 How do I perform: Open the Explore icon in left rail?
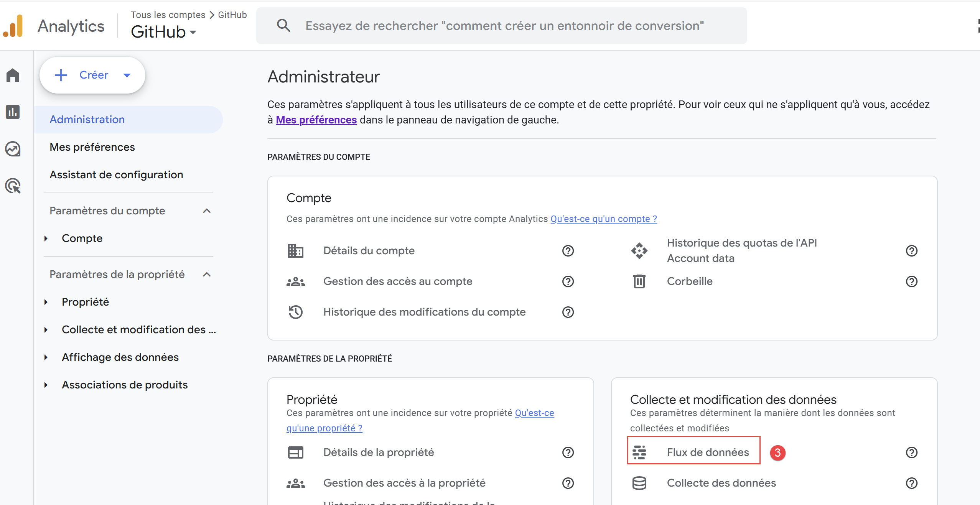(x=13, y=149)
